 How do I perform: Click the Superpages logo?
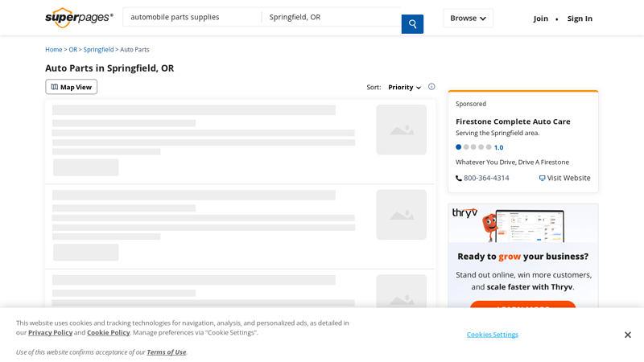coord(79,18)
